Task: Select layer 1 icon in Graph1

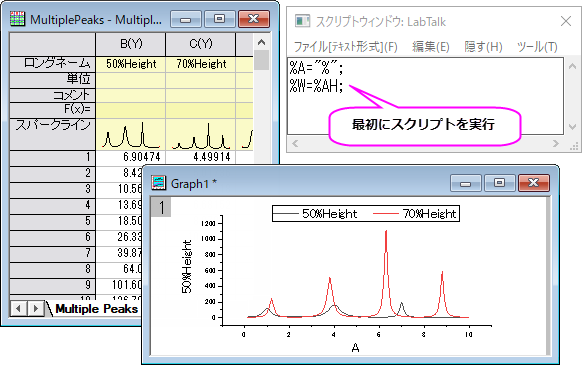Action: point(161,207)
